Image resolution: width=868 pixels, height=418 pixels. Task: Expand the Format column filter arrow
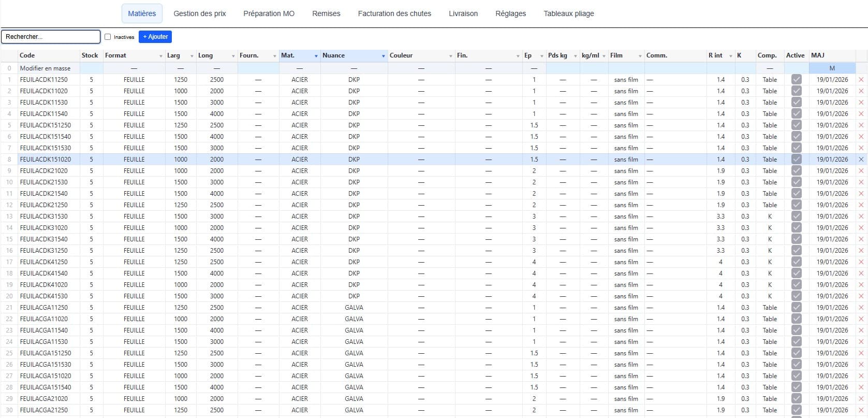160,56
